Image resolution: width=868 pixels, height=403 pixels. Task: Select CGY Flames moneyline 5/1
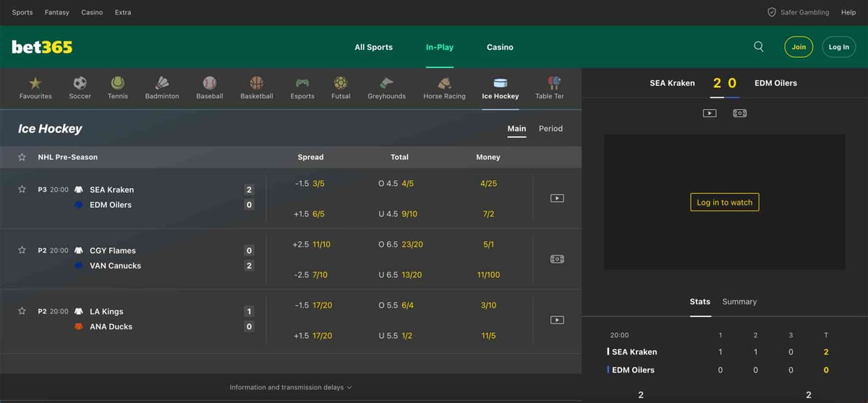point(488,245)
